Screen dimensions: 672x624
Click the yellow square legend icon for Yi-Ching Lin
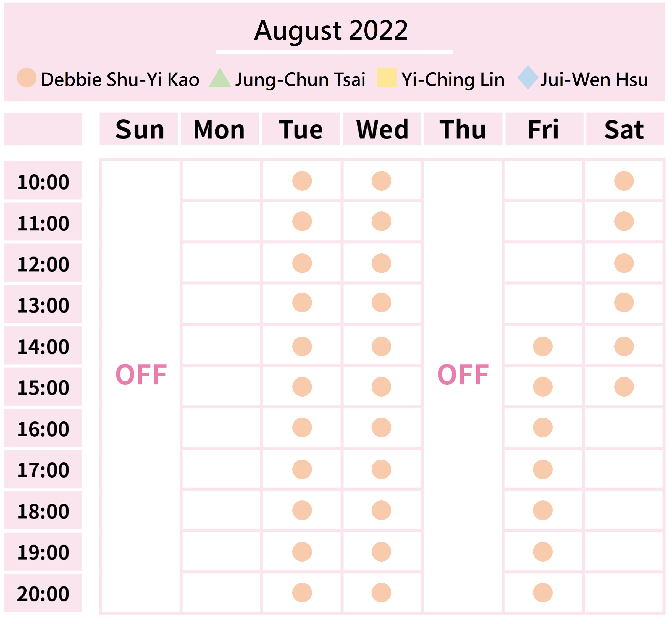[386, 78]
